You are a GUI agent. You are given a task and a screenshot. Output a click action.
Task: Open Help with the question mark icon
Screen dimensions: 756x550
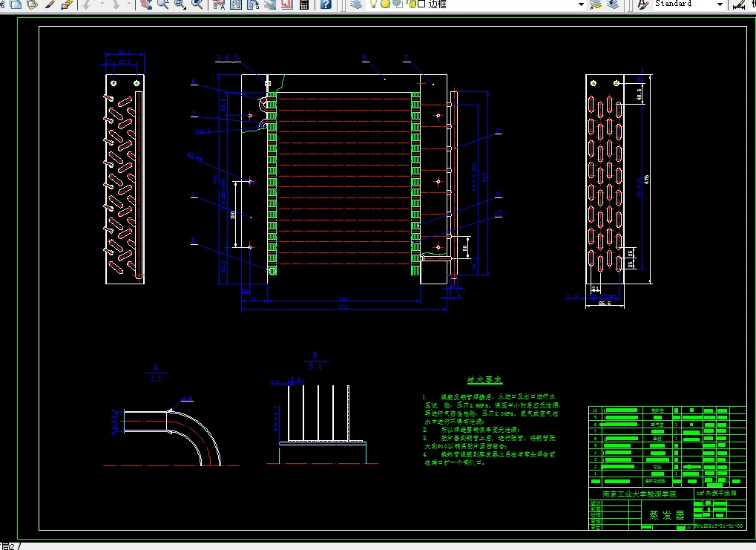[326, 4]
